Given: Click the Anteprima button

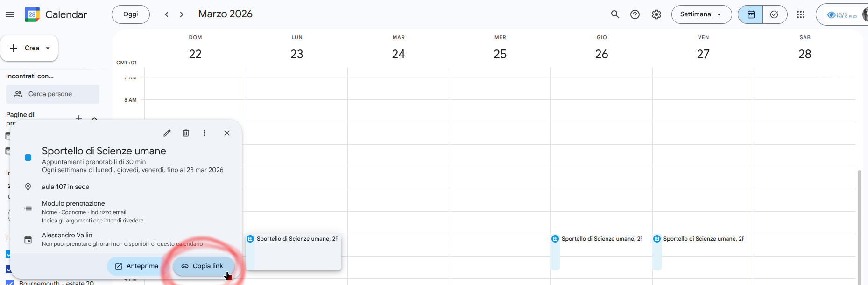Looking at the screenshot, I should tap(137, 266).
